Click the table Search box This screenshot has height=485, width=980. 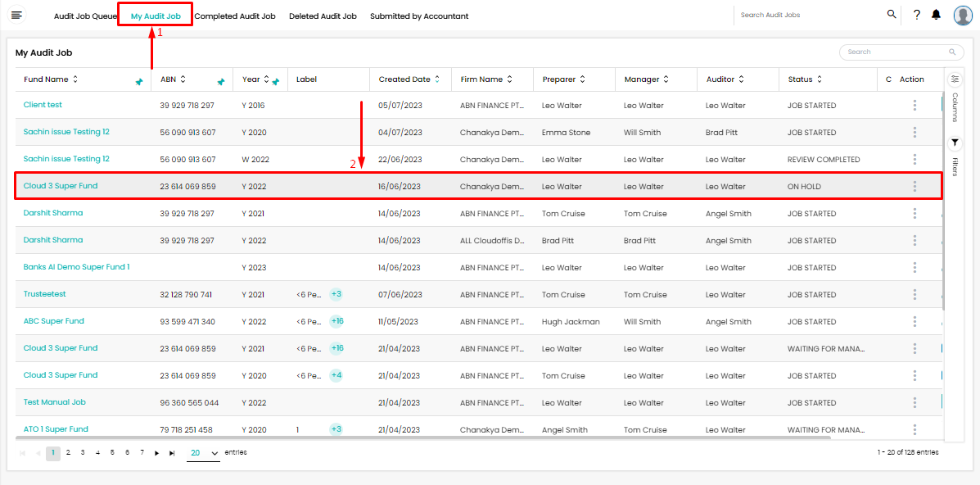[901, 52]
